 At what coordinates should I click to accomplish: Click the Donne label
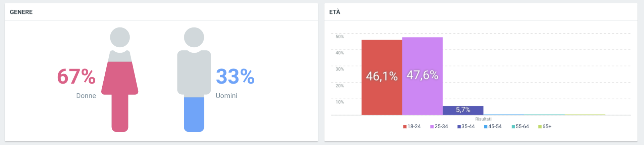coord(86,96)
